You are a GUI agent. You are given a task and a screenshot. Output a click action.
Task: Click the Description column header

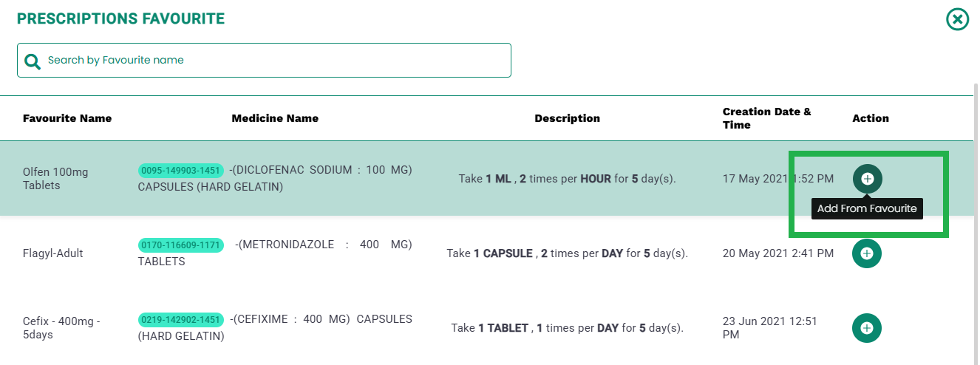coord(568,118)
